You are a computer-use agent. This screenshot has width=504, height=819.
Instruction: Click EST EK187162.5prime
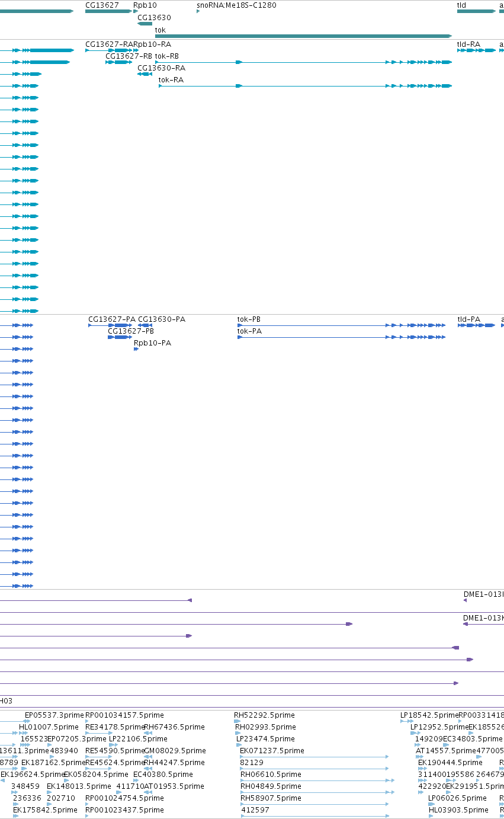(53, 763)
